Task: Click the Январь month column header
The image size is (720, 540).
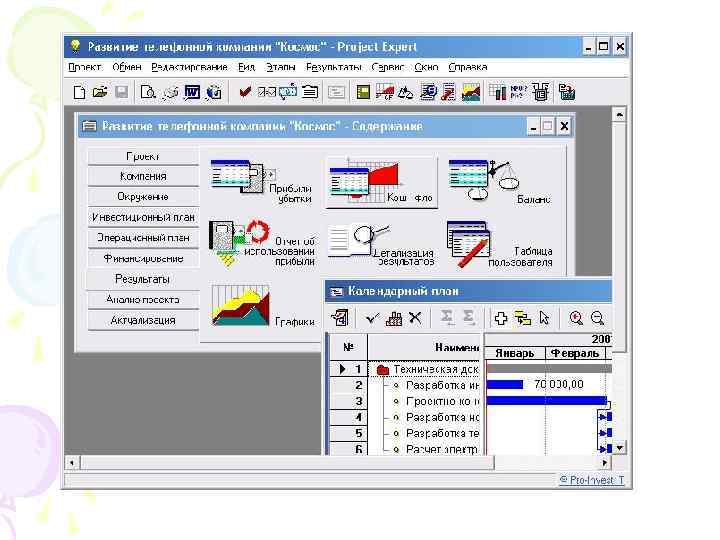Action: [515, 353]
